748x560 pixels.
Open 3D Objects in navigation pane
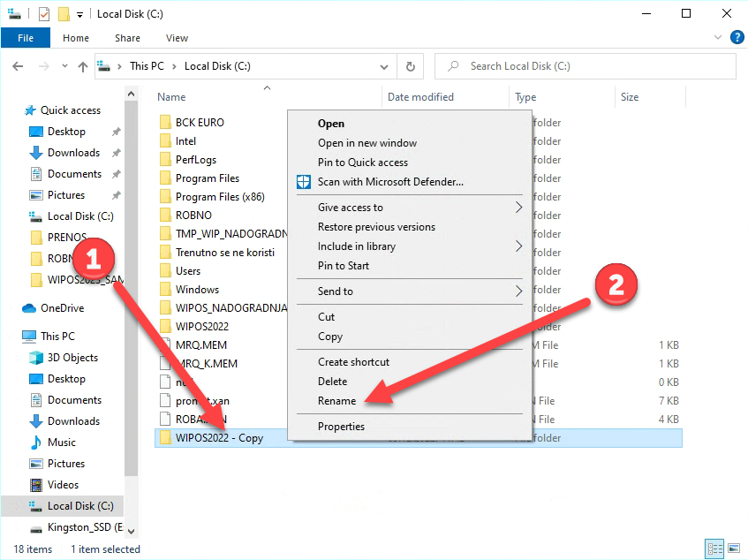click(72, 358)
